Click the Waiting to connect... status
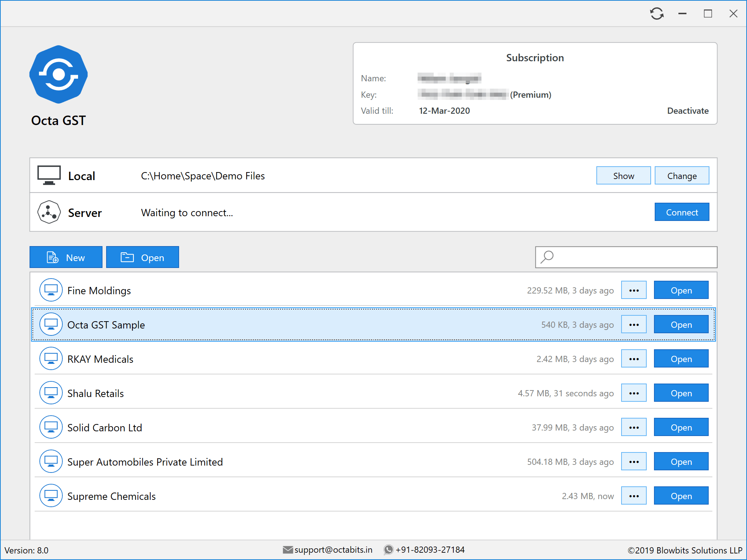This screenshot has width=747, height=560. (x=187, y=213)
